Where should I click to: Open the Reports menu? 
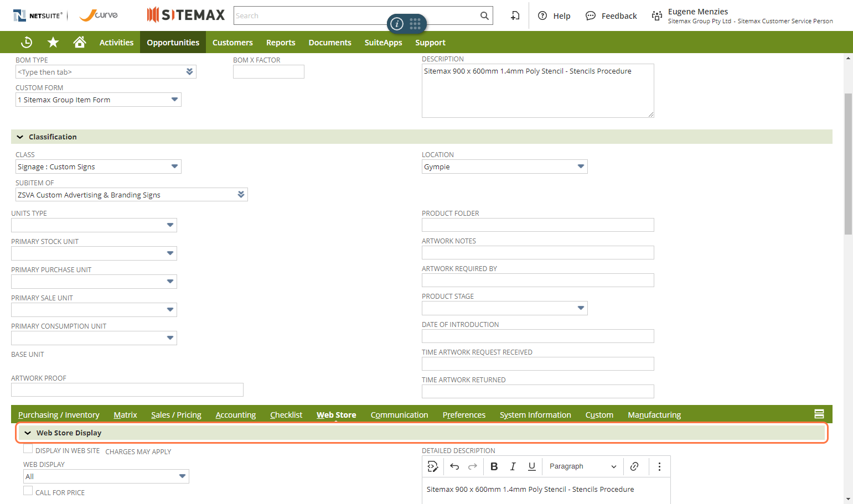(x=281, y=43)
